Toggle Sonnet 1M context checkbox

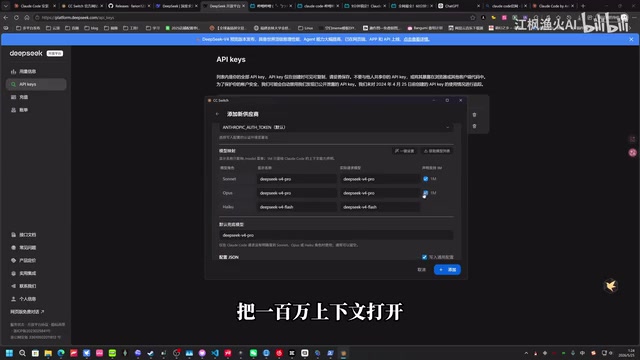tap(426, 179)
